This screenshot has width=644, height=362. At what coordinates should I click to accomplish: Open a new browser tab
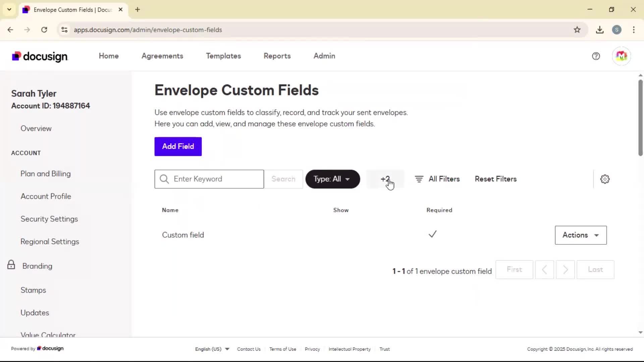click(x=137, y=9)
